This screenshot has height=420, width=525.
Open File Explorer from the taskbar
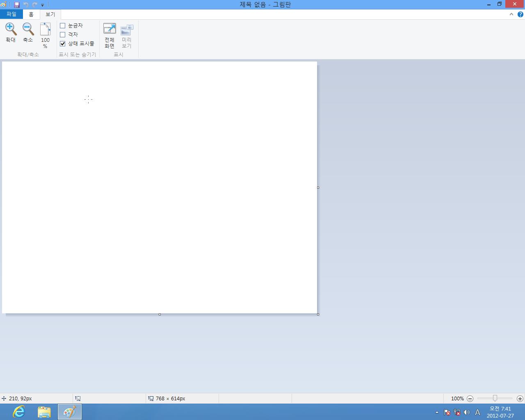tap(44, 412)
